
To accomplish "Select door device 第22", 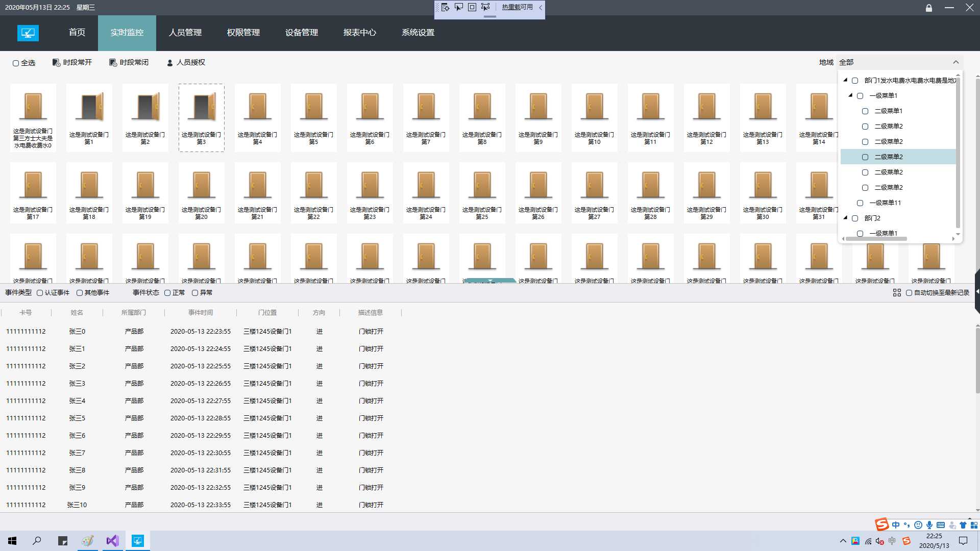I will (x=314, y=193).
